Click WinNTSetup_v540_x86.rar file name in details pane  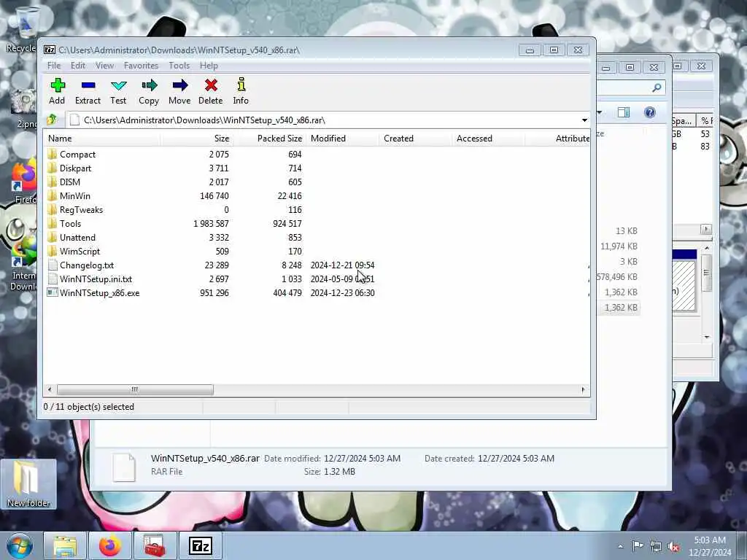pos(205,458)
